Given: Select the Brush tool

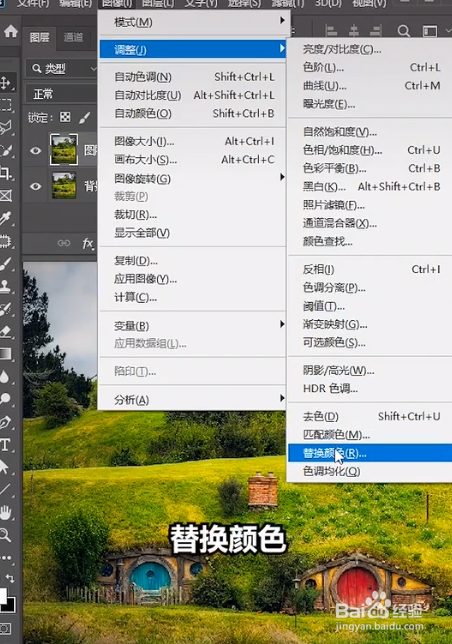Looking at the screenshot, I should click(6, 263).
